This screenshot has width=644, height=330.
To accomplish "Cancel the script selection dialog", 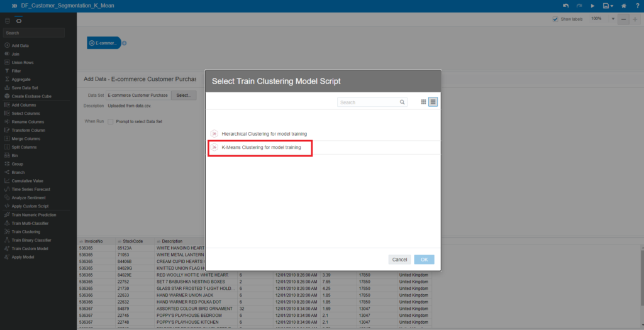I will [x=399, y=260].
